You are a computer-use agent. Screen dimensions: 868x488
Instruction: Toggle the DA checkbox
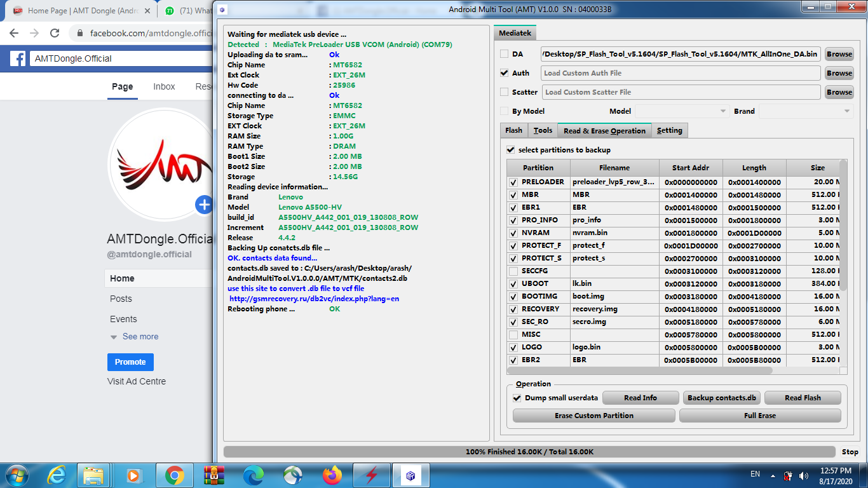504,54
